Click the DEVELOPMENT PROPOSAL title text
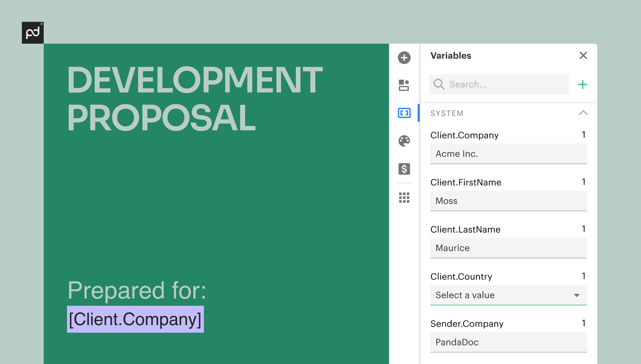 click(x=195, y=98)
